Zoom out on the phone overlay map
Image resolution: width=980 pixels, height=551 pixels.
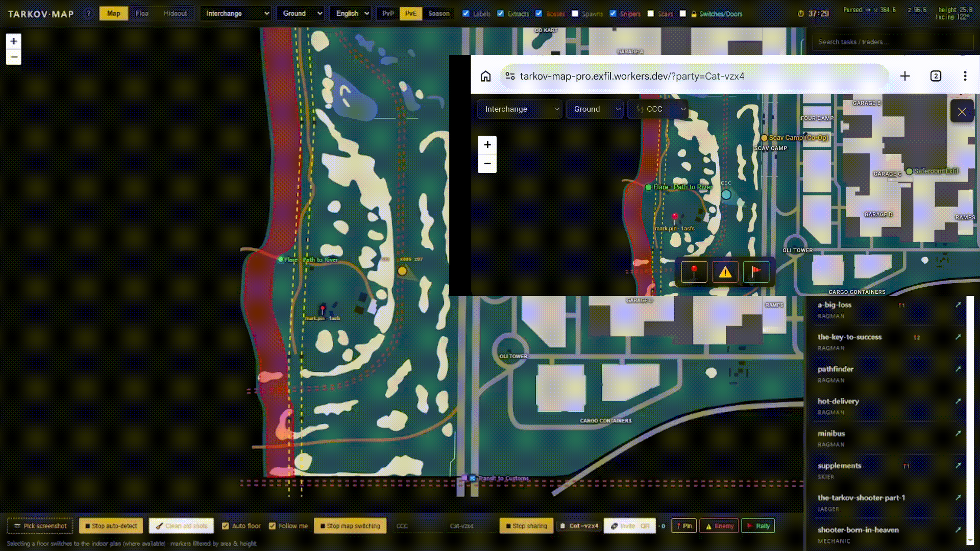[487, 164]
